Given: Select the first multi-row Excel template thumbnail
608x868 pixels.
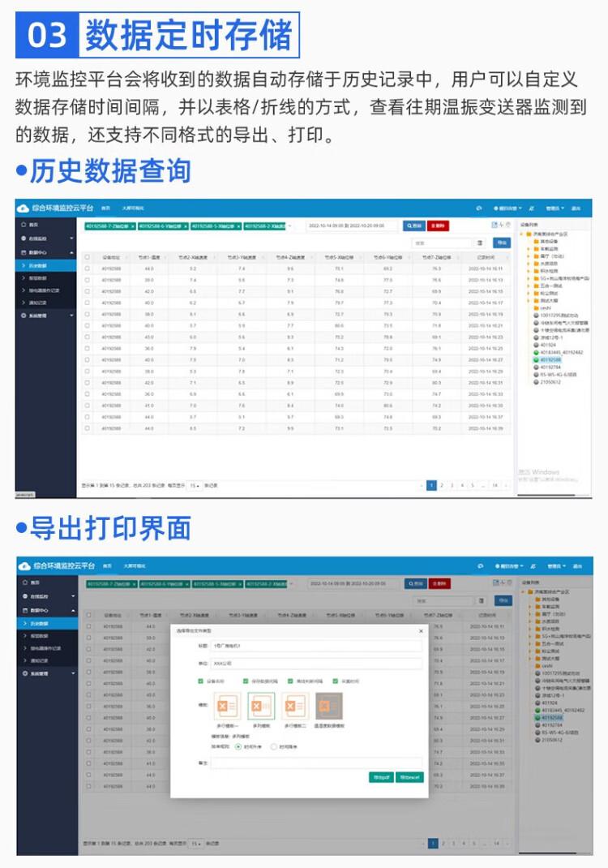Looking at the screenshot, I should point(227,706).
